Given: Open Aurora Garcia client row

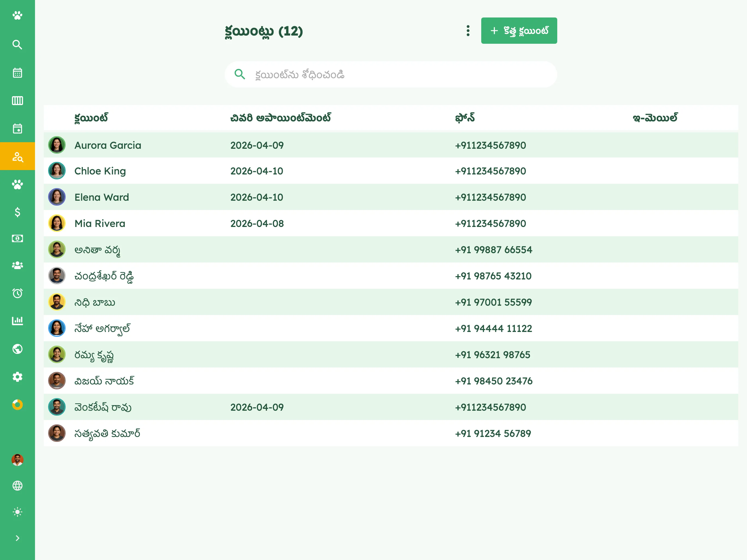Looking at the screenshot, I should (391, 145).
